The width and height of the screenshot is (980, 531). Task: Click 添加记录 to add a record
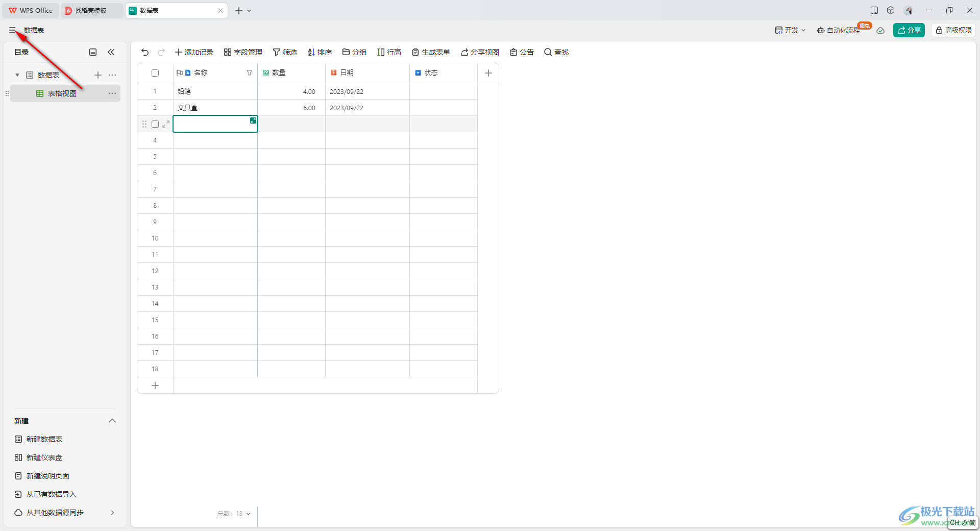194,52
